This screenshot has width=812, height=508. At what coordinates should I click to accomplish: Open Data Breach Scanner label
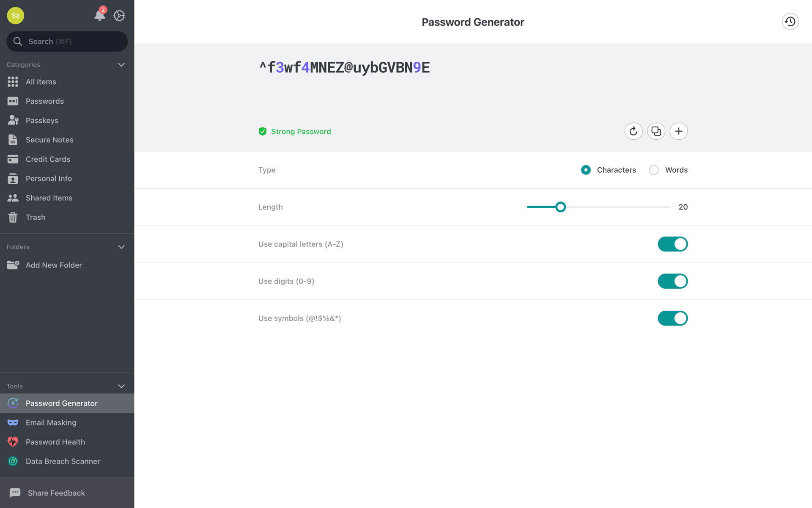(63, 461)
